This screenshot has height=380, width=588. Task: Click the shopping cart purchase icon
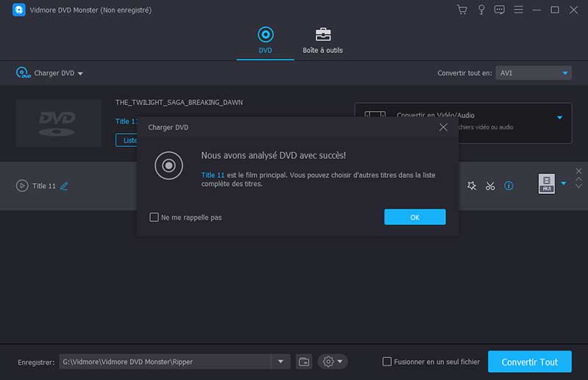pos(462,10)
